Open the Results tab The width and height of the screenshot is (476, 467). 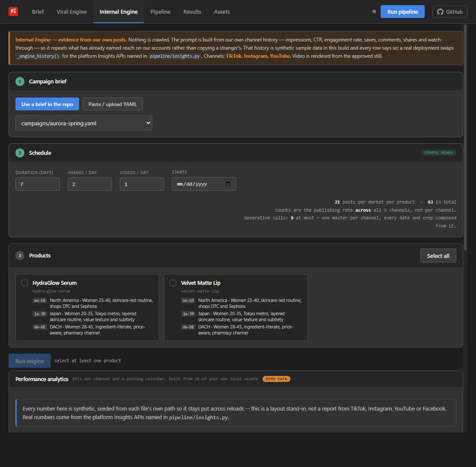(x=192, y=12)
